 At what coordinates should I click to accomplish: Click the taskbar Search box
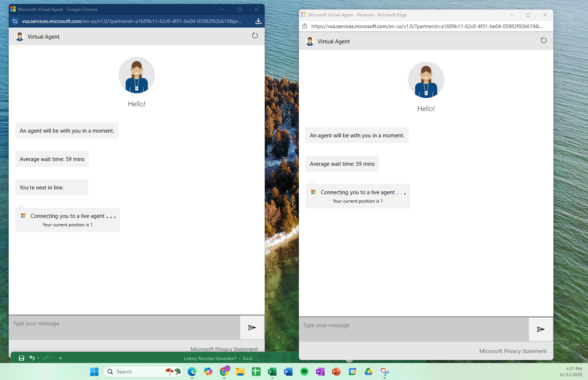click(143, 372)
